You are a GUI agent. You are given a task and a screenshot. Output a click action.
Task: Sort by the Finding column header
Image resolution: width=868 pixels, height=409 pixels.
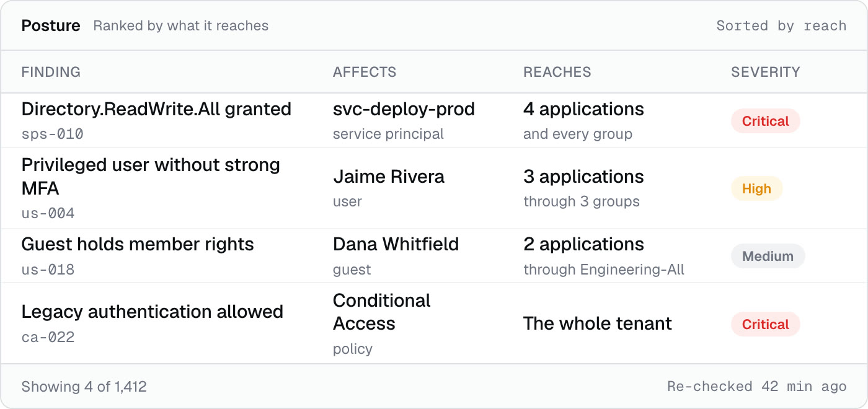tap(51, 72)
